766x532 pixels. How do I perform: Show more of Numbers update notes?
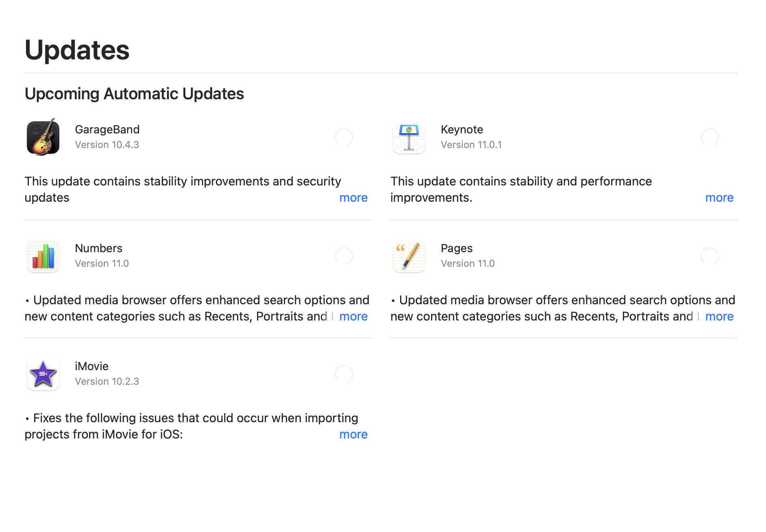pyautogui.click(x=353, y=316)
